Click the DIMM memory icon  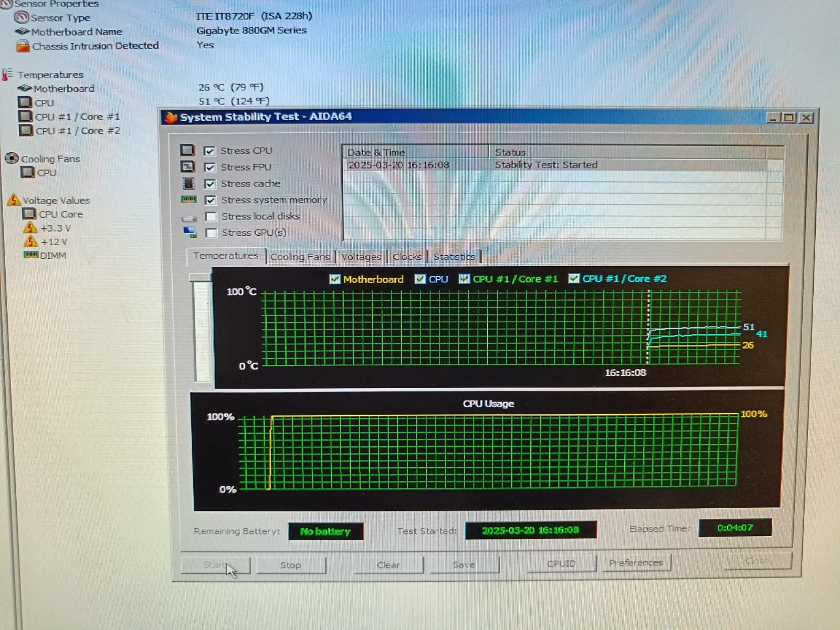point(31,255)
